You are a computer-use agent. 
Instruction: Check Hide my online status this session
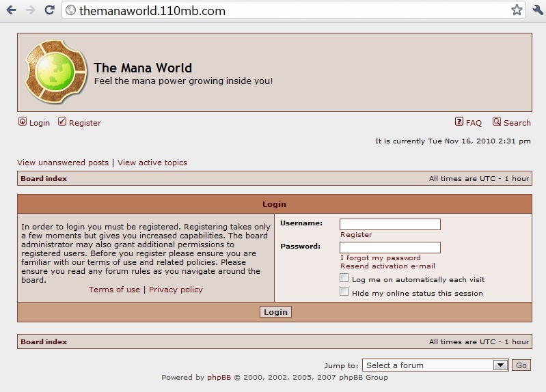tap(344, 292)
